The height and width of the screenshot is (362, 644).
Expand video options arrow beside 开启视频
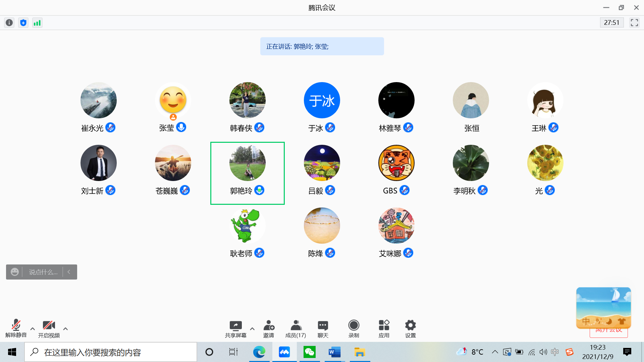click(x=65, y=329)
